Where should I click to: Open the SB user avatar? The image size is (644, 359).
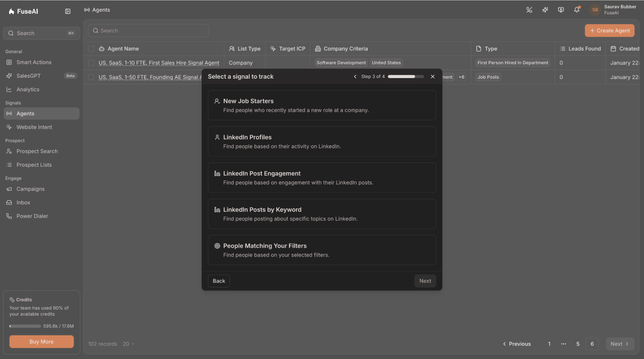coord(595,10)
